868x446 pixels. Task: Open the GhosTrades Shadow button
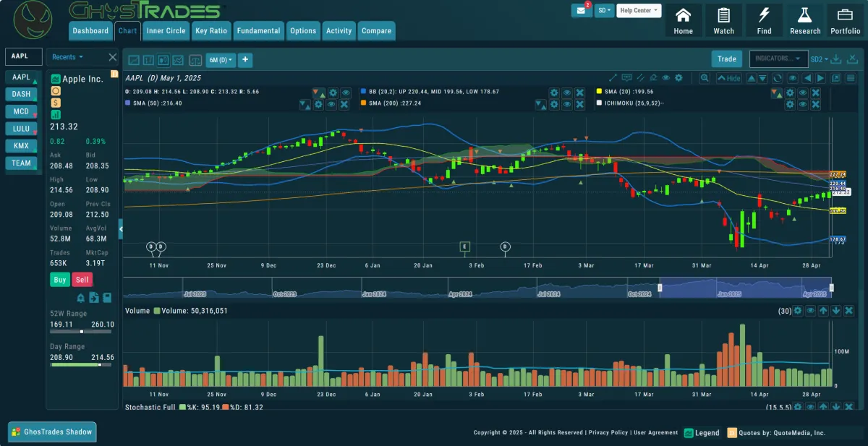(x=52, y=432)
